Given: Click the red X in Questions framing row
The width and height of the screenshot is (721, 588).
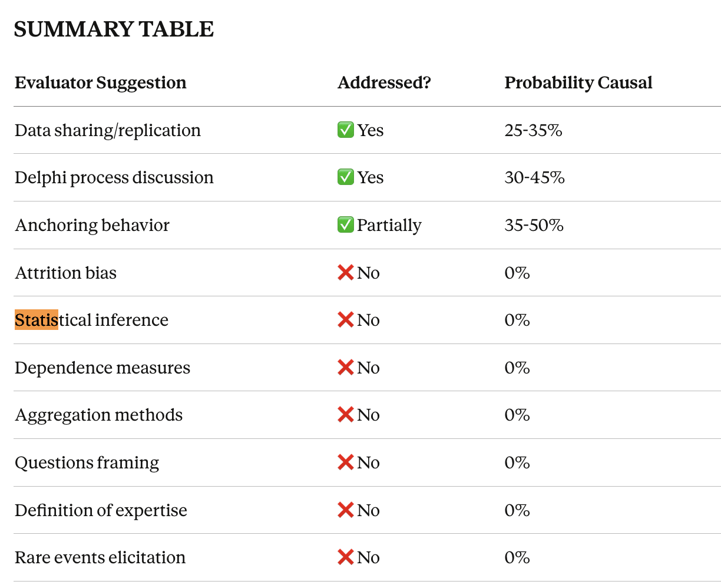Looking at the screenshot, I should click(345, 462).
